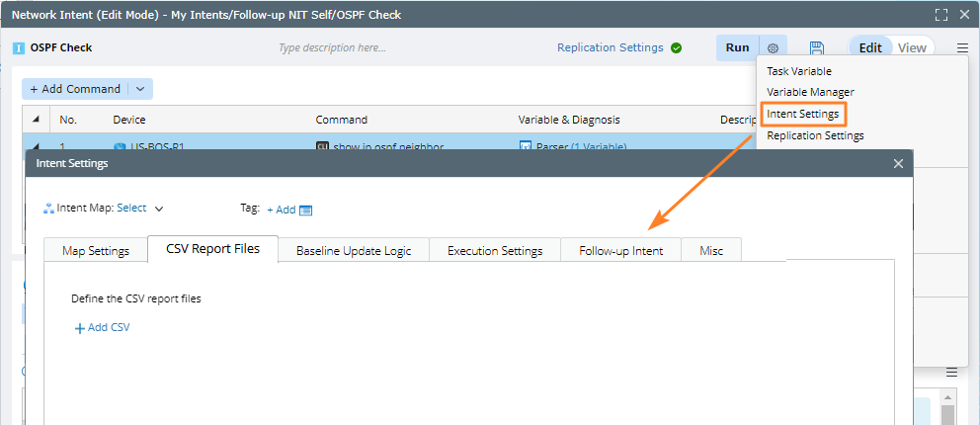Click the blue OSPF Check intent icon
Image resolution: width=980 pixels, height=425 pixels.
(x=19, y=47)
